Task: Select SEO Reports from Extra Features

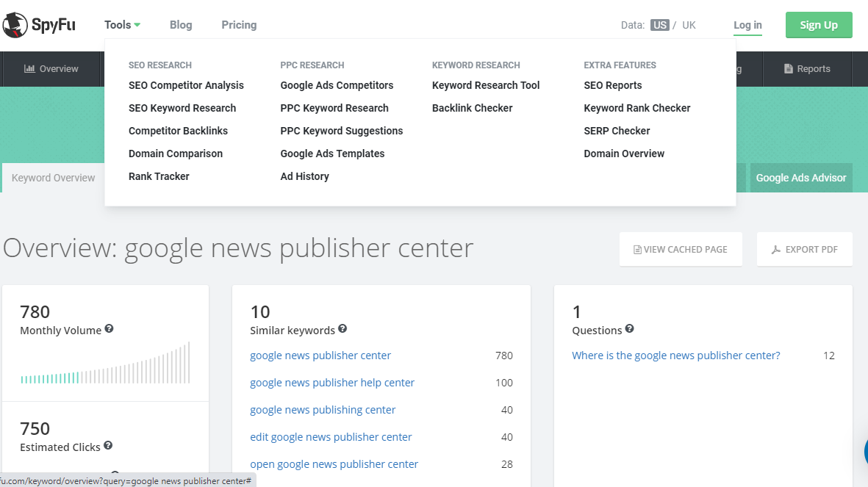Action: 613,85
